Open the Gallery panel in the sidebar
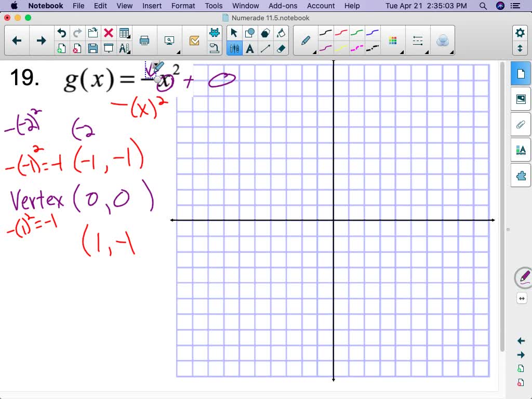 (520, 98)
